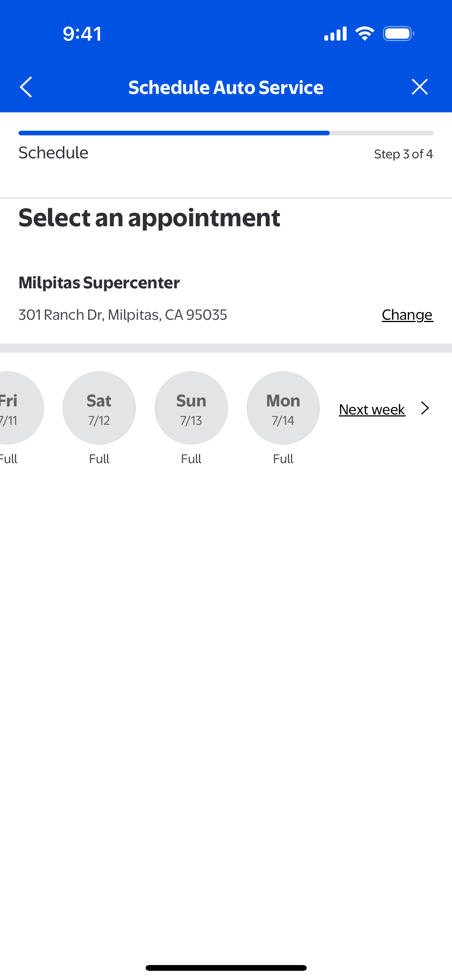Tap the Step 3 of 4 indicator
Image resolution: width=452 pixels, height=980 pixels.
[403, 154]
